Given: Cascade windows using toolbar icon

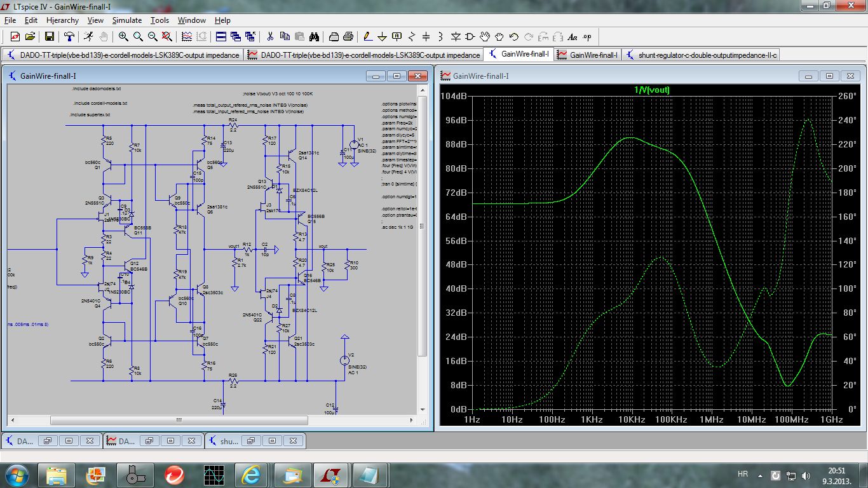Looking at the screenshot, I should [x=236, y=37].
